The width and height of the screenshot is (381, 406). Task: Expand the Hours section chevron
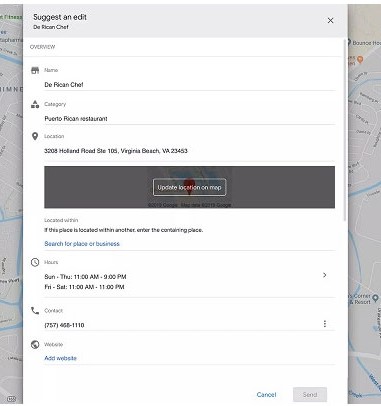point(325,275)
